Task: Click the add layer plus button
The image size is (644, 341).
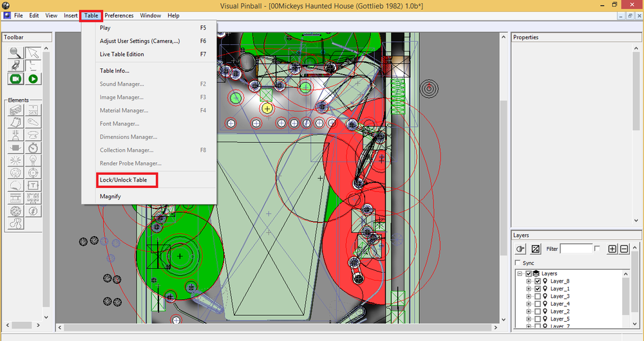Action: click(612, 248)
